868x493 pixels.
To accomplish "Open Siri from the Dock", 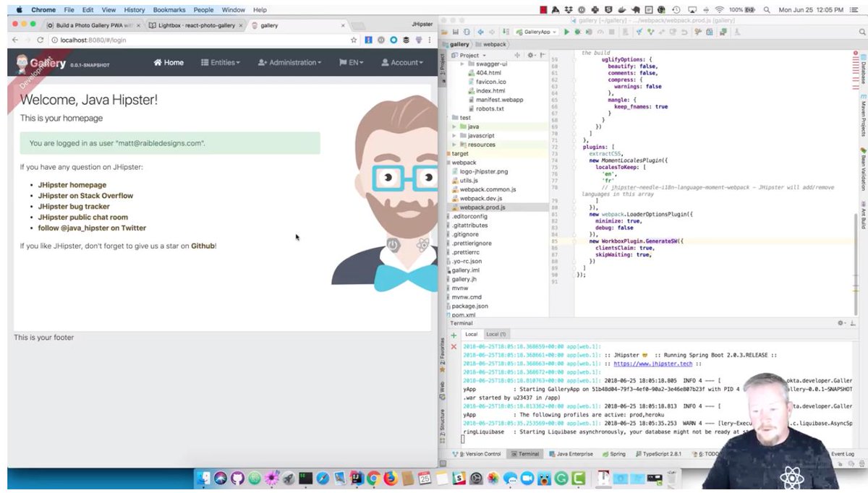I will [221, 479].
